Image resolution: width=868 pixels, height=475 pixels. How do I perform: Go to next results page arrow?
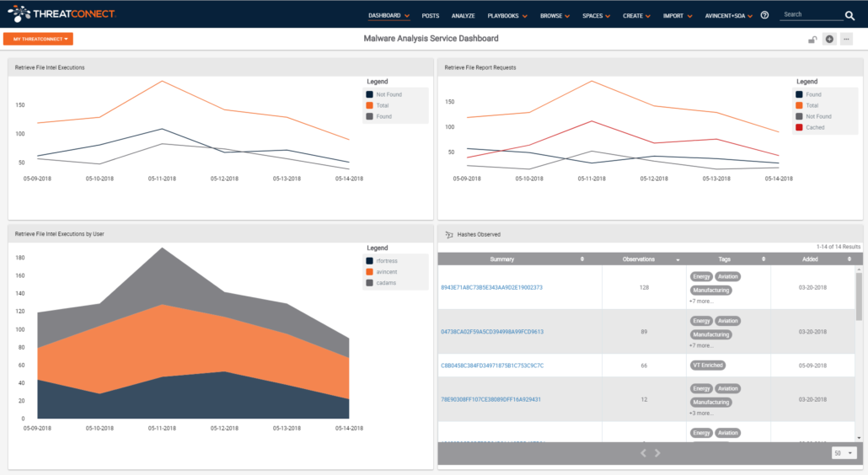(x=657, y=453)
